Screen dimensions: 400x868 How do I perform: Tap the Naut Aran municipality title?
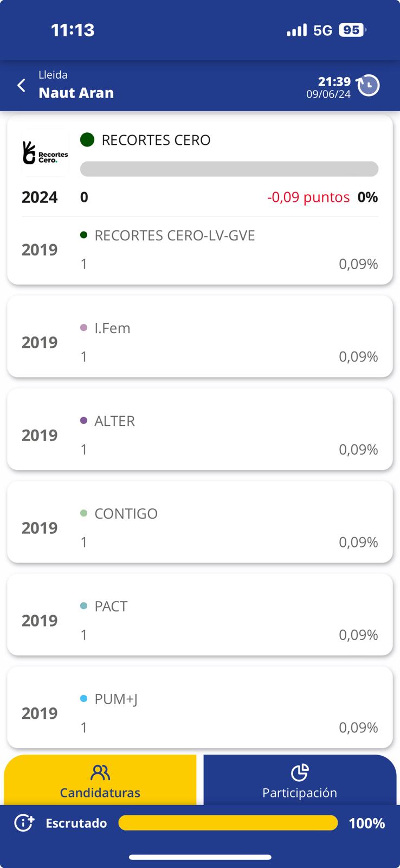(76, 93)
